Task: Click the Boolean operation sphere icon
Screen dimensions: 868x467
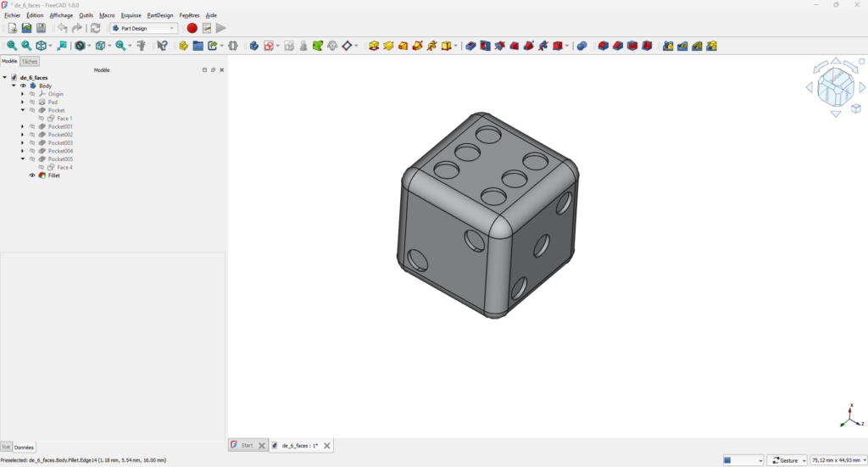Action: pyautogui.click(x=581, y=46)
